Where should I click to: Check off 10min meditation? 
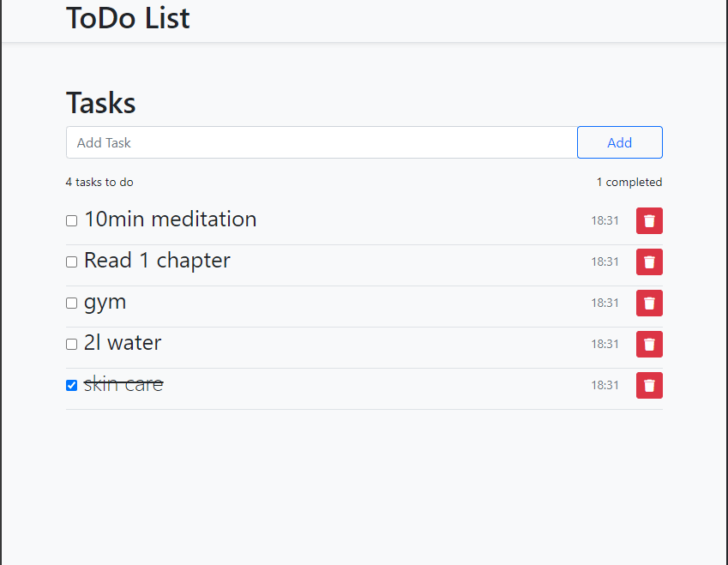click(72, 221)
